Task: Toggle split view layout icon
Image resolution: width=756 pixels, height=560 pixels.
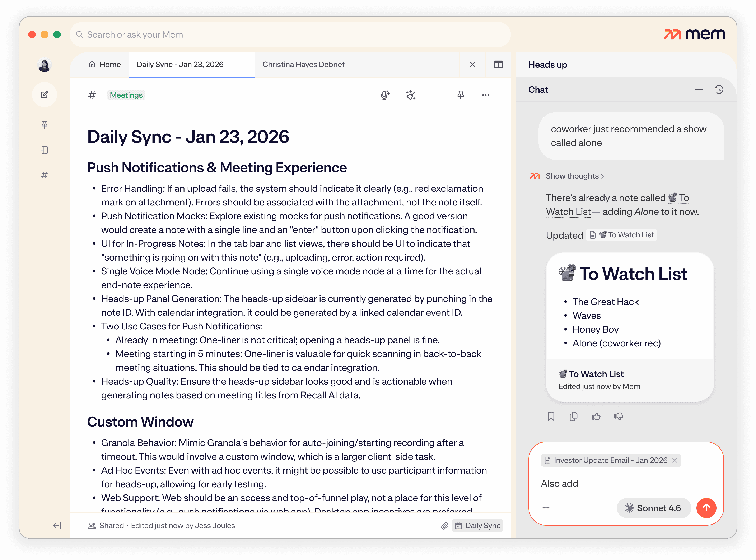Action: point(498,64)
